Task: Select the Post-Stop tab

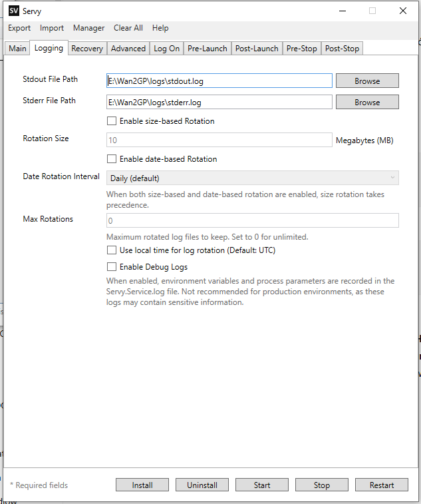Action: [342, 49]
